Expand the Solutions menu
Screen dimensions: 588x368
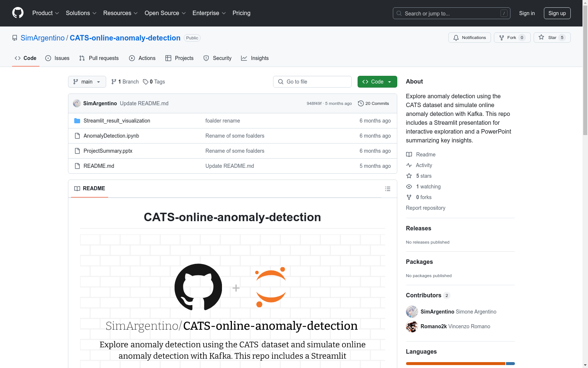pyautogui.click(x=81, y=13)
